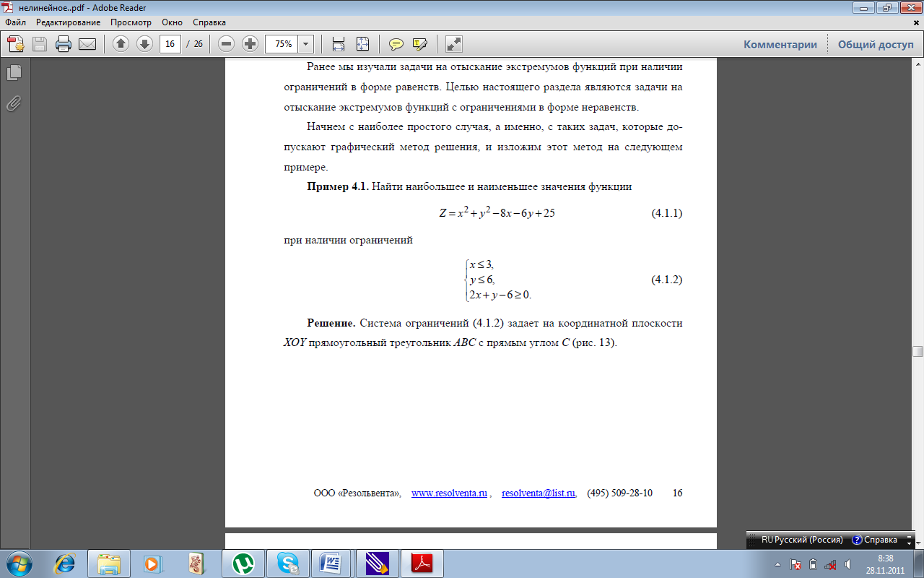Click the Справка language bar help button
Screen dimensions: 924x578
[x=875, y=540]
